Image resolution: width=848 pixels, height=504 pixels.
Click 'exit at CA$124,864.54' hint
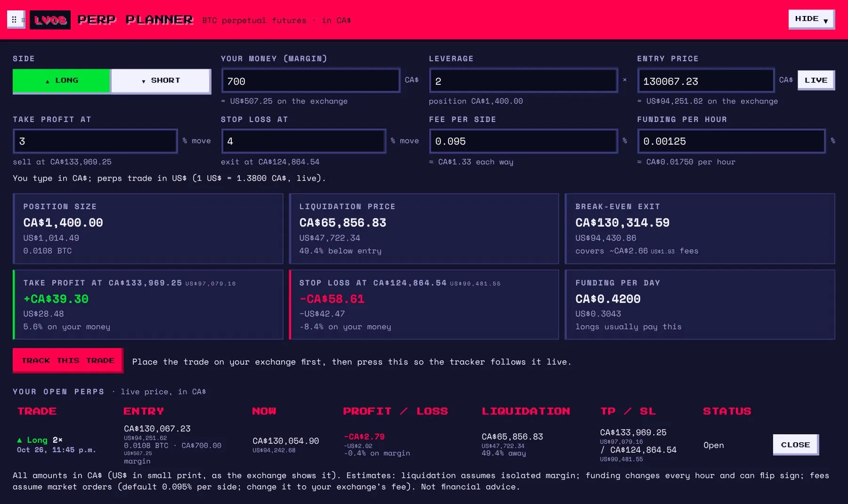pos(270,162)
